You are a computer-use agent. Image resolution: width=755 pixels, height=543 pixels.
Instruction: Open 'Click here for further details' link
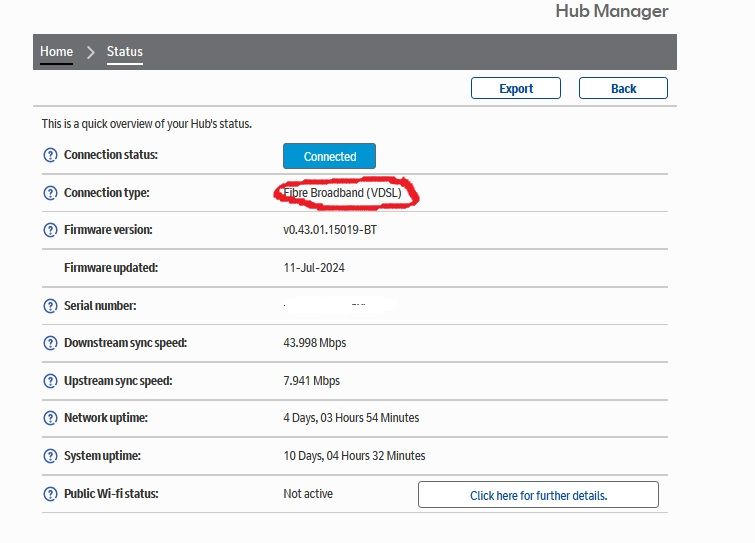pyautogui.click(x=538, y=495)
